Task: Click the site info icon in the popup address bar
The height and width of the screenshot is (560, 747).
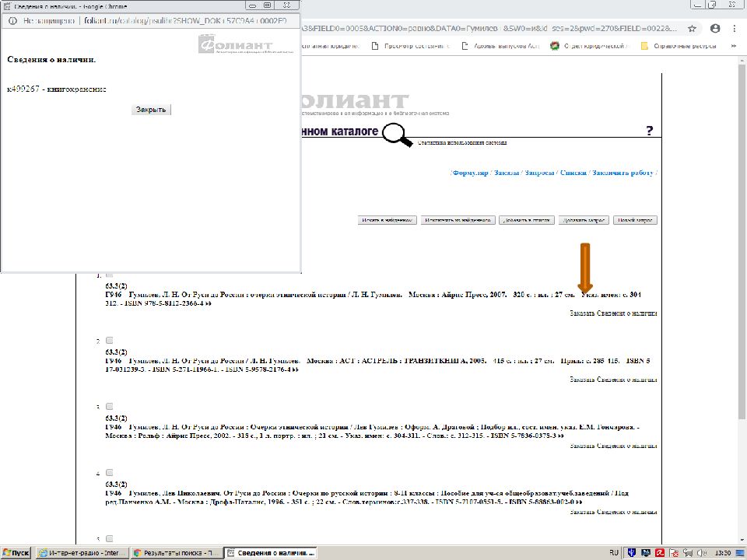Action: 11,23
